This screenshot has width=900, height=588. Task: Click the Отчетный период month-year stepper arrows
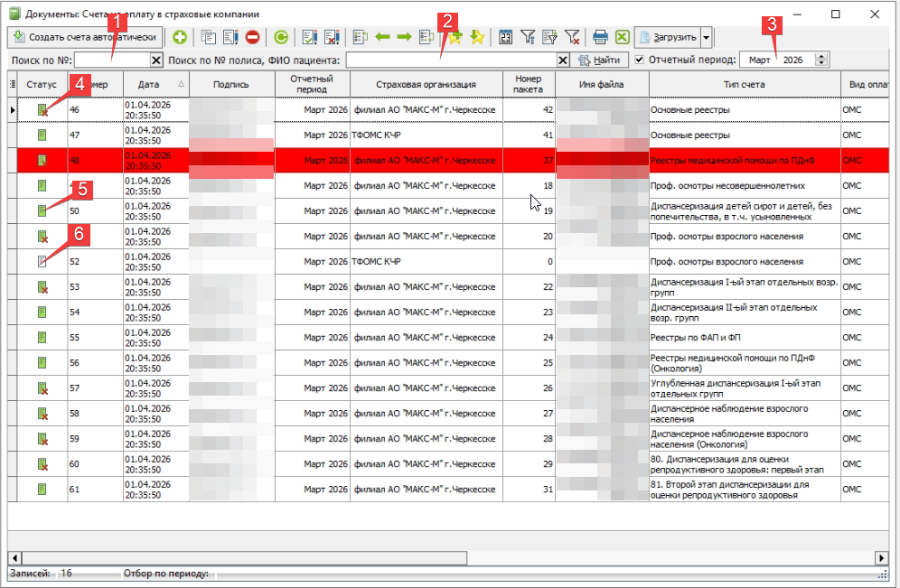(820, 60)
